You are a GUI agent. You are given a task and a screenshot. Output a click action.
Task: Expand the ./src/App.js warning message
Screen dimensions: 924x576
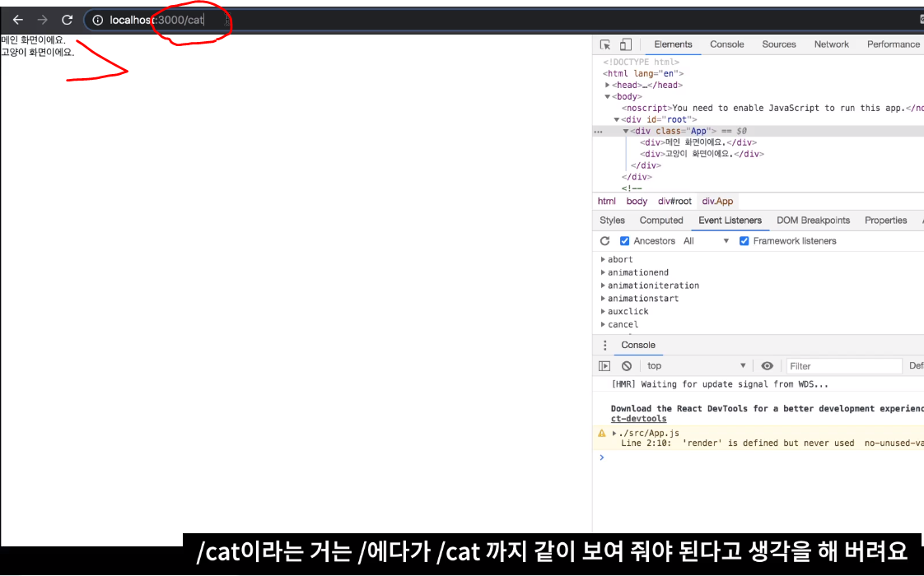click(614, 433)
